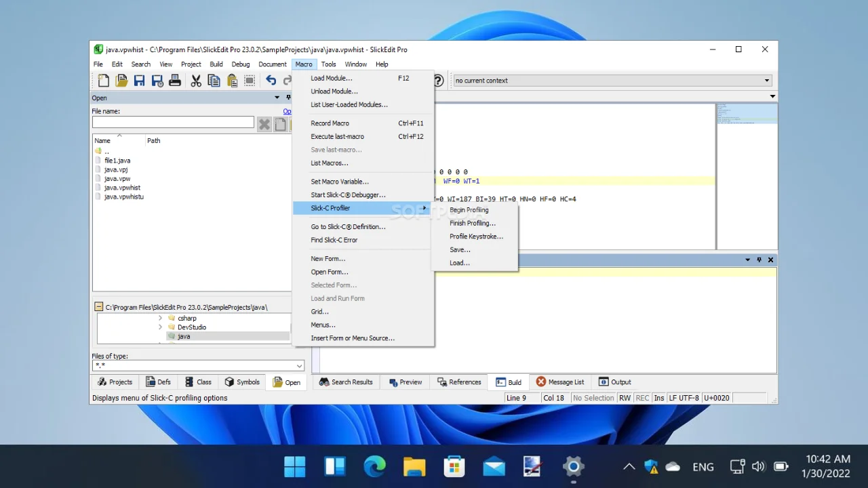
Task: Choose Start Slick-C Debugger... entry
Action: pyautogui.click(x=363, y=195)
